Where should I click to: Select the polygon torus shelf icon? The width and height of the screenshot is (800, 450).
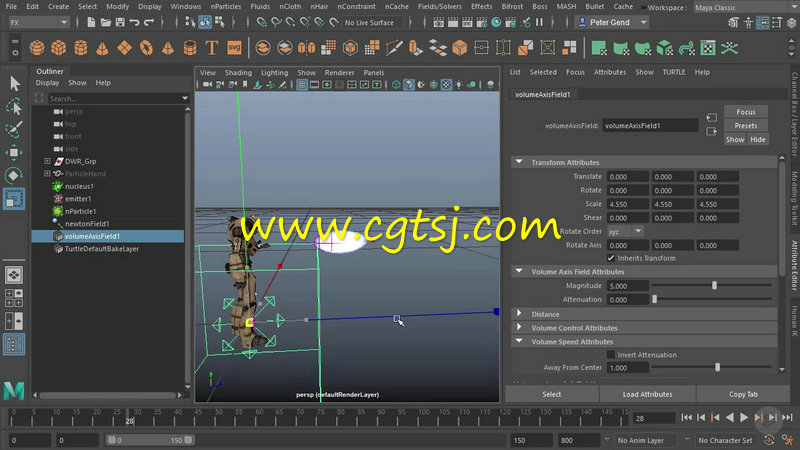coord(146,48)
